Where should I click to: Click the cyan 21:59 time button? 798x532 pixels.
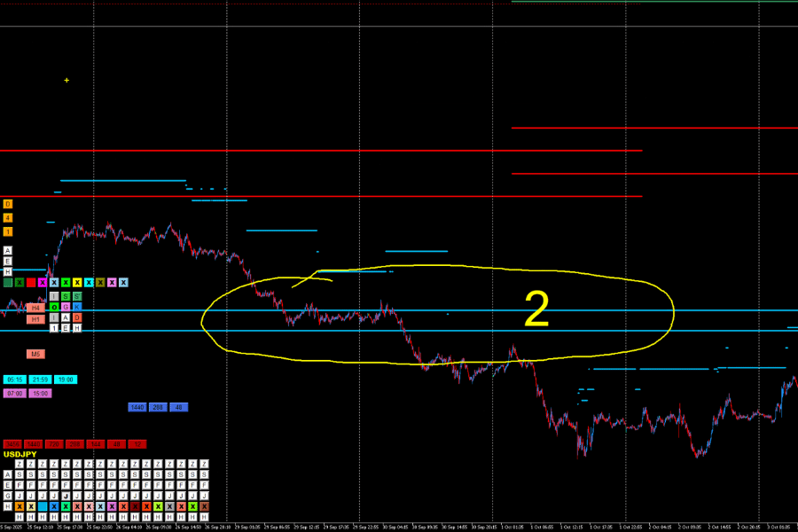point(41,379)
